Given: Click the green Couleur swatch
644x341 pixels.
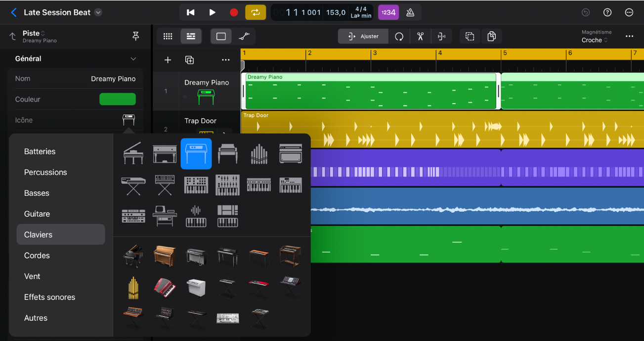Looking at the screenshot, I should point(118,99).
